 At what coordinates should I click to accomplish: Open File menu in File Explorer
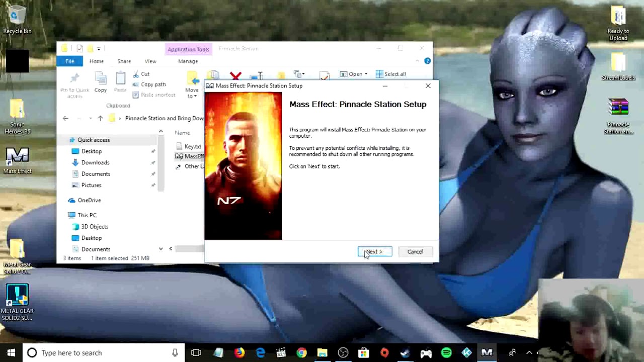[x=70, y=61]
